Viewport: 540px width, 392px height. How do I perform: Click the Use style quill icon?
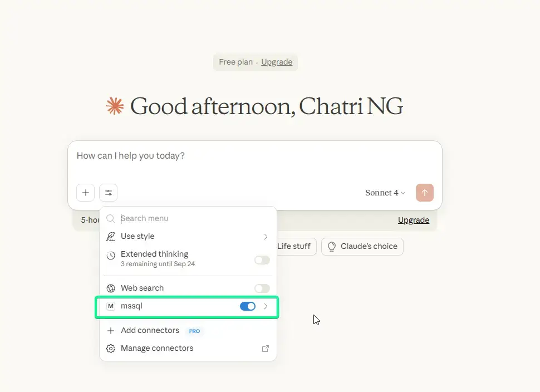coord(111,236)
